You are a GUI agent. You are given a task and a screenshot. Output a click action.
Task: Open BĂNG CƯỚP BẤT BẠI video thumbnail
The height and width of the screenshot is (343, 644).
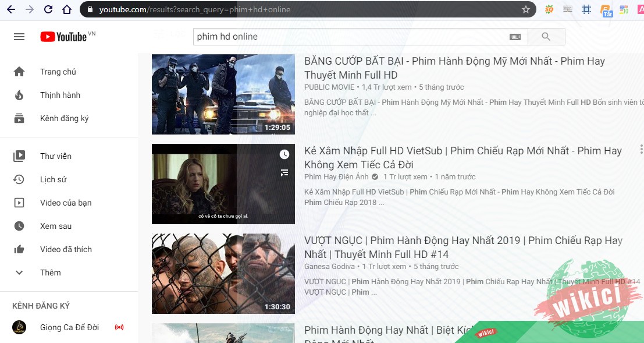coord(223,94)
